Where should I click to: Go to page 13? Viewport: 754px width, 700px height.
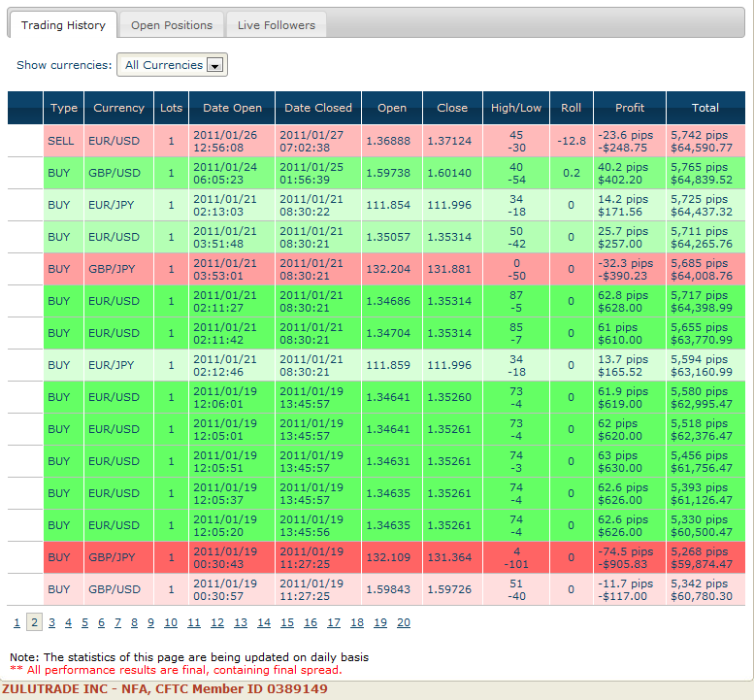click(x=241, y=622)
